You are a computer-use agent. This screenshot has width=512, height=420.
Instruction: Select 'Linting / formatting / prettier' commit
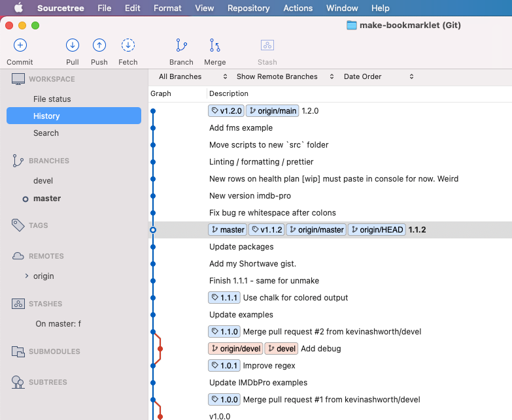click(330, 162)
